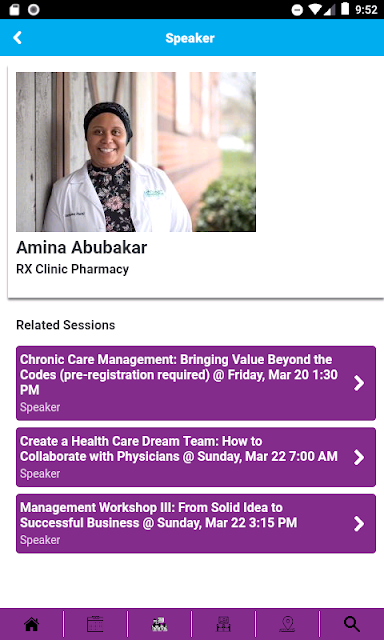Image resolution: width=384 pixels, height=640 pixels.
Task: Tap the Amina Abubakar name text
Action: point(82,247)
